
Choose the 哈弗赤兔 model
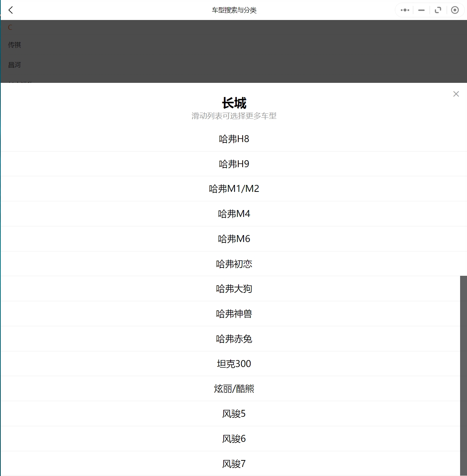click(x=234, y=339)
